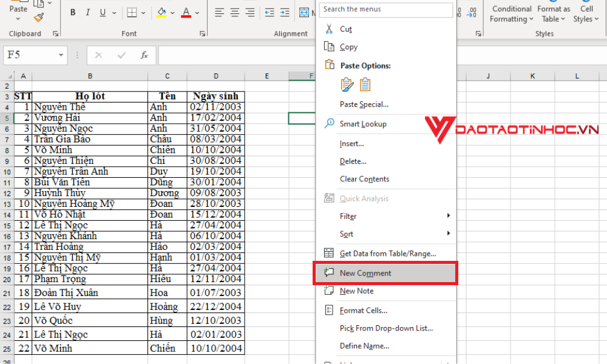
Task: Apply italic formatting
Action: point(87,12)
